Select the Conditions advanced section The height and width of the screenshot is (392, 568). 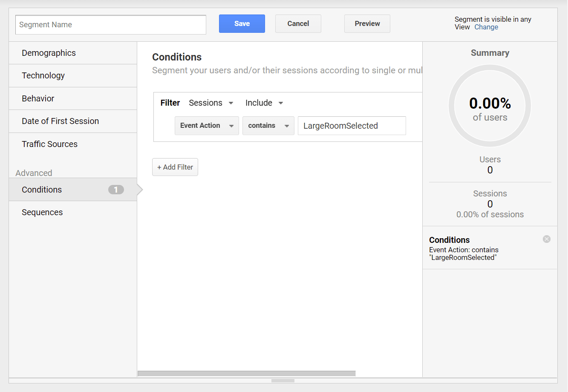(73, 190)
